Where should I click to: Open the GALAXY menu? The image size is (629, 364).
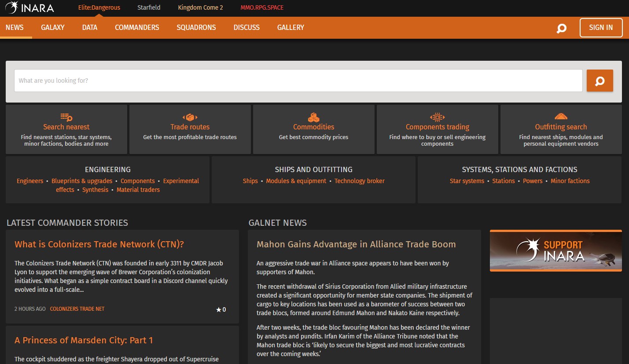point(53,27)
